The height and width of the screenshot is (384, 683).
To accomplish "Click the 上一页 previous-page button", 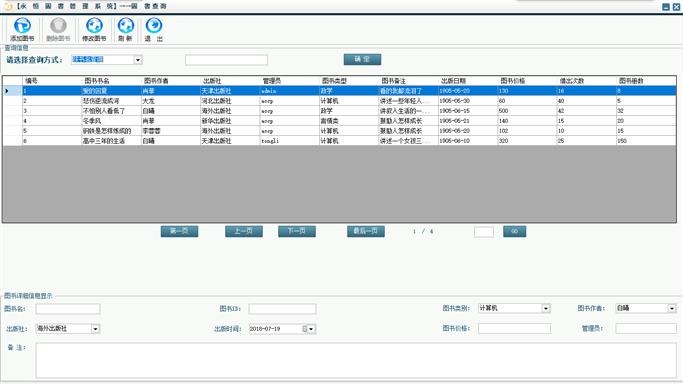I will click(x=243, y=231).
